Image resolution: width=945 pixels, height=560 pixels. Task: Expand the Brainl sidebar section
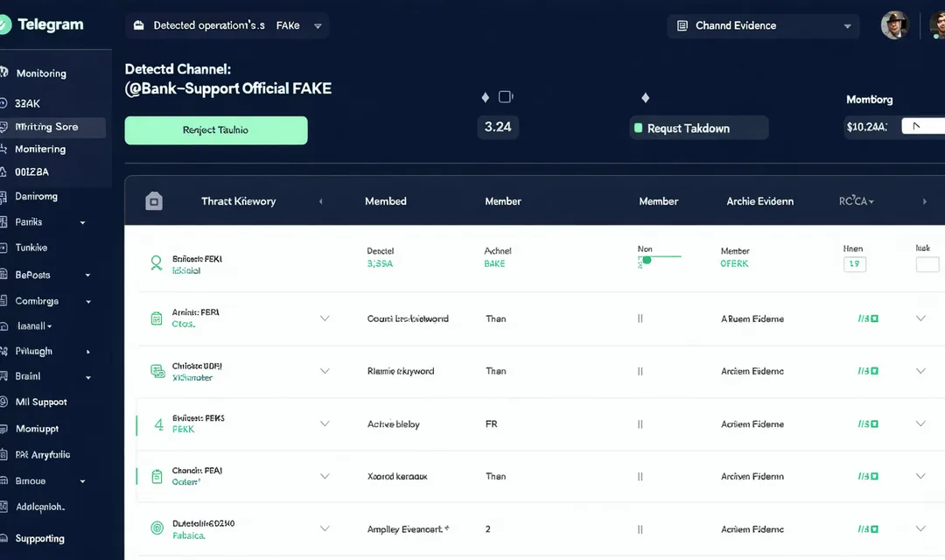point(88,377)
